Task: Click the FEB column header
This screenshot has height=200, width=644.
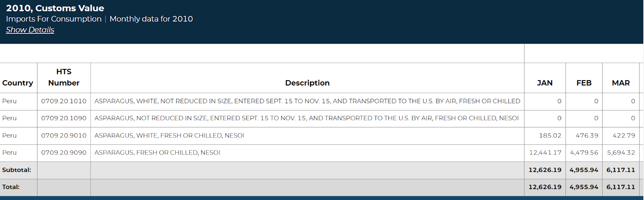Action: (x=584, y=83)
